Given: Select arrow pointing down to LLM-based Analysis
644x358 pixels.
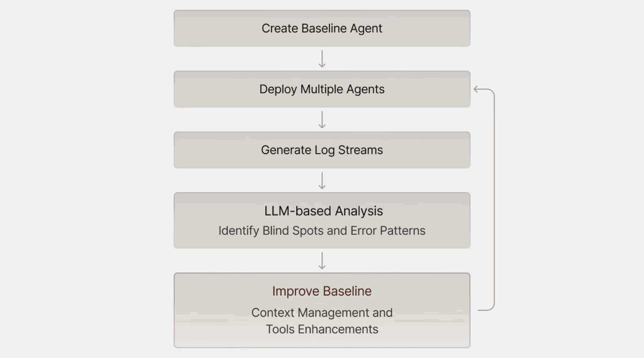Looking at the screenshot, I should pyautogui.click(x=322, y=181).
